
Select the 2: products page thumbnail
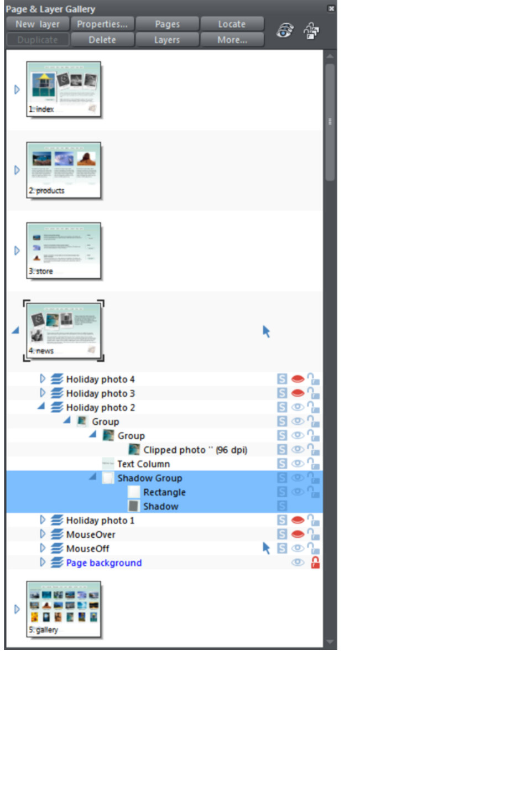pyautogui.click(x=64, y=170)
